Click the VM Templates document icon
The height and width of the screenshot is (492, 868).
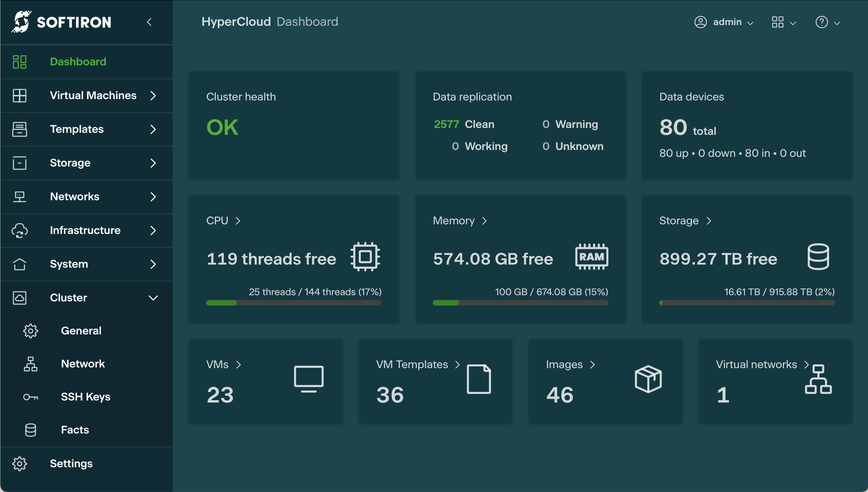click(479, 379)
